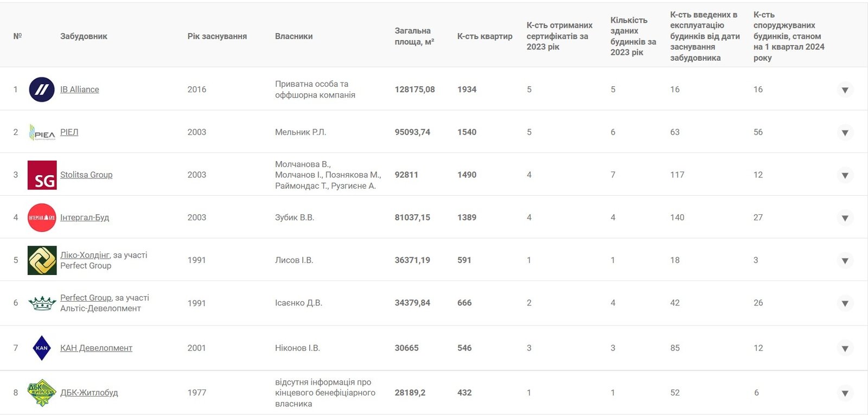Click the Perfect Group crown logo
The image size is (868, 415).
pos(42,303)
